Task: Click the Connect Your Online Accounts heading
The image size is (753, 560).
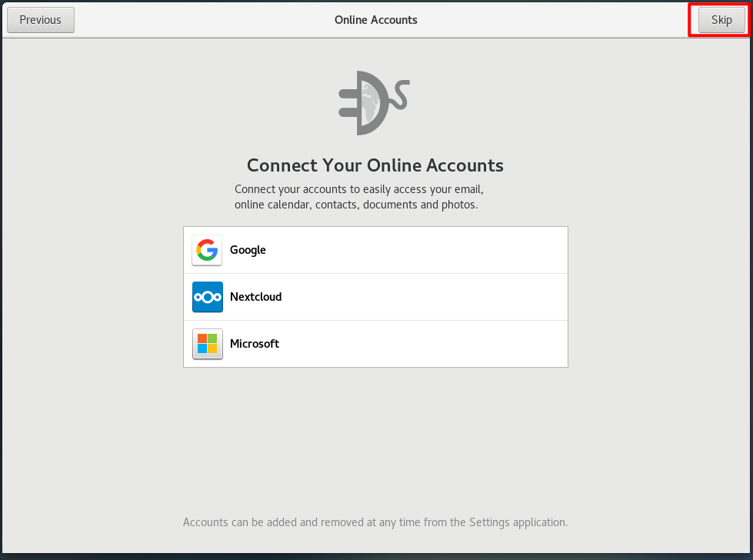Action: tap(375, 165)
